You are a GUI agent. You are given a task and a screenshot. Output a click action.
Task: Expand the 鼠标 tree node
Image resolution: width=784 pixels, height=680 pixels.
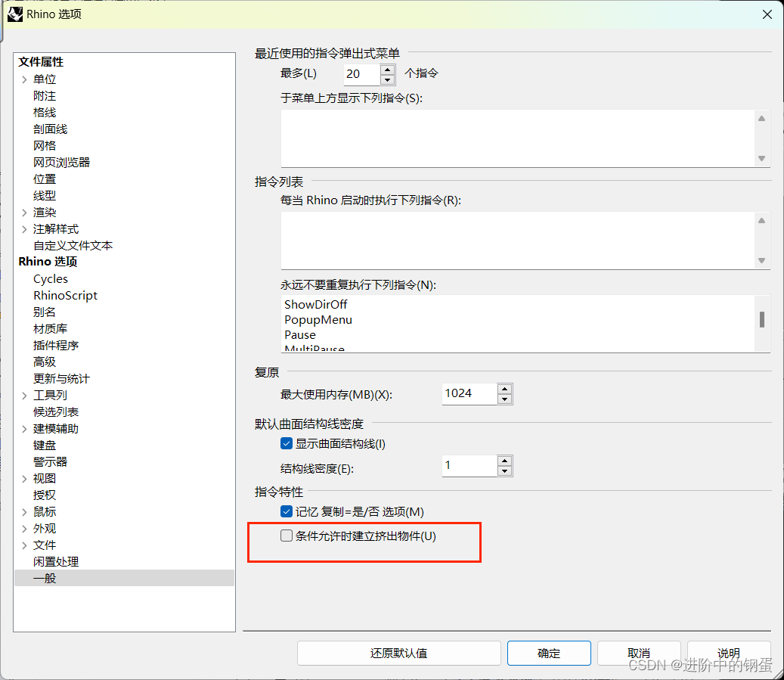pos(24,512)
